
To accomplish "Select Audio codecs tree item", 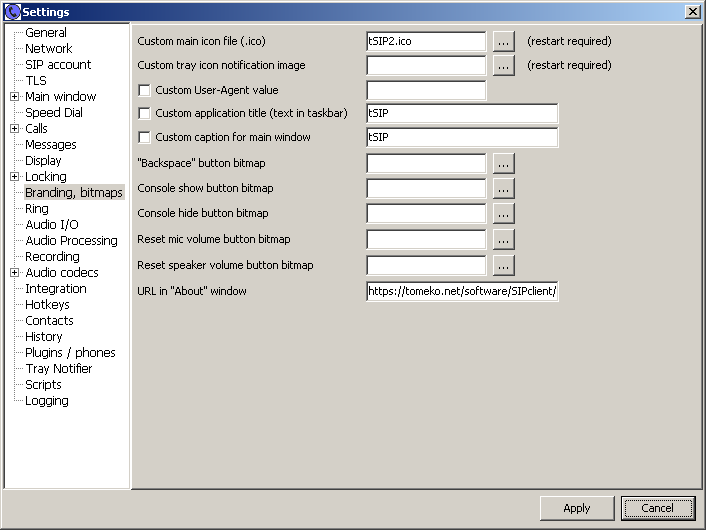I will click(x=62, y=272).
